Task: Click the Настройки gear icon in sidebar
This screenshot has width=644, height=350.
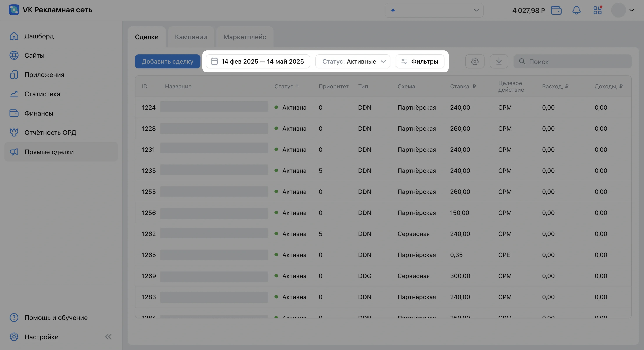Action: pyautogui.click(x=14, y=337)
